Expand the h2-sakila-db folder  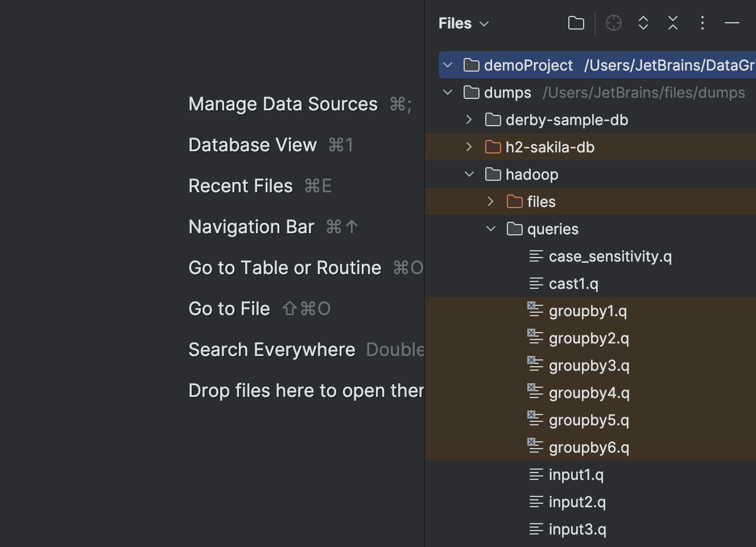click(x=469, y=147)
